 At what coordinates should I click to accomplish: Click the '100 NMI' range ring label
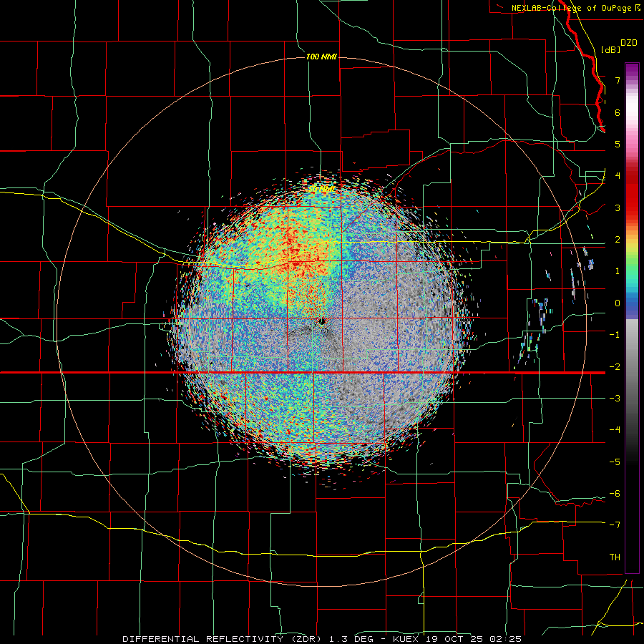tap(321, 57)
